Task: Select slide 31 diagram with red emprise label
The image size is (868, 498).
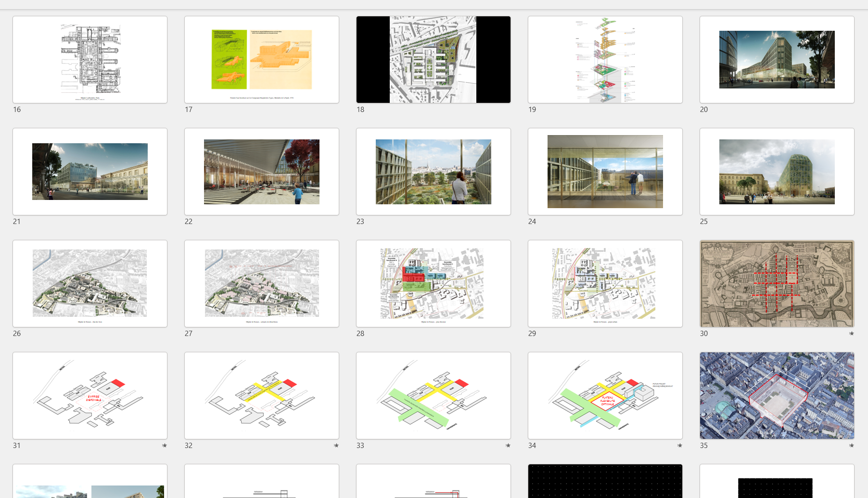Action: tap(90, 396)
